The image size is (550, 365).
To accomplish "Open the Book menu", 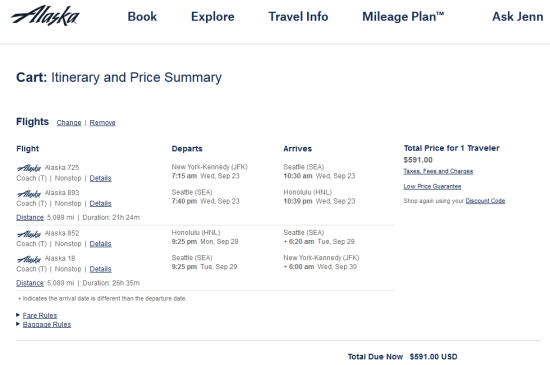I will click(142, 16).
